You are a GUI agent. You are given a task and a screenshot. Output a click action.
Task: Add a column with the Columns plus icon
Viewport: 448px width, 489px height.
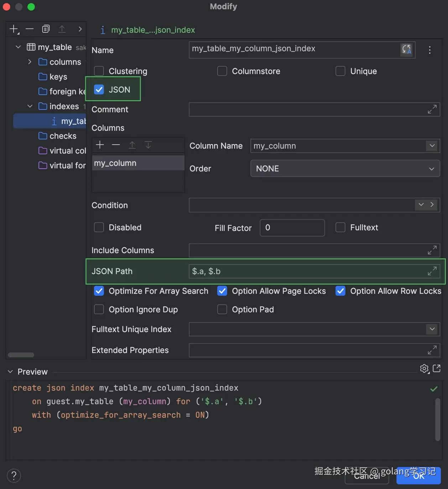[100, 145]
